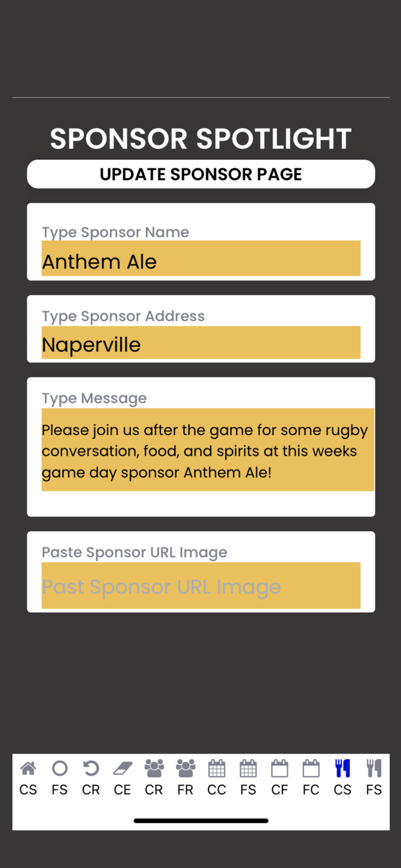Screen dimensions: 401x868
Task: Click the Paste Sponsor URL Image field
Action: (200, 586)
